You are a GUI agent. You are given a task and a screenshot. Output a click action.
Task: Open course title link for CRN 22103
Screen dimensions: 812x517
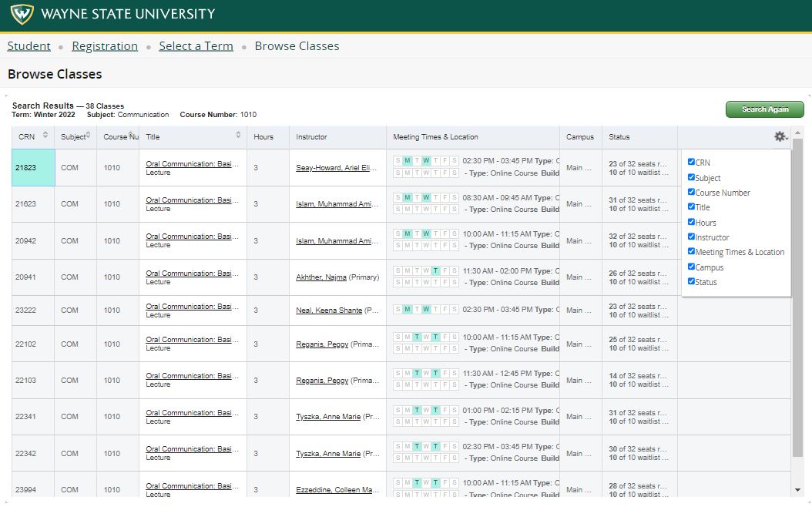(x=192, y=375)
